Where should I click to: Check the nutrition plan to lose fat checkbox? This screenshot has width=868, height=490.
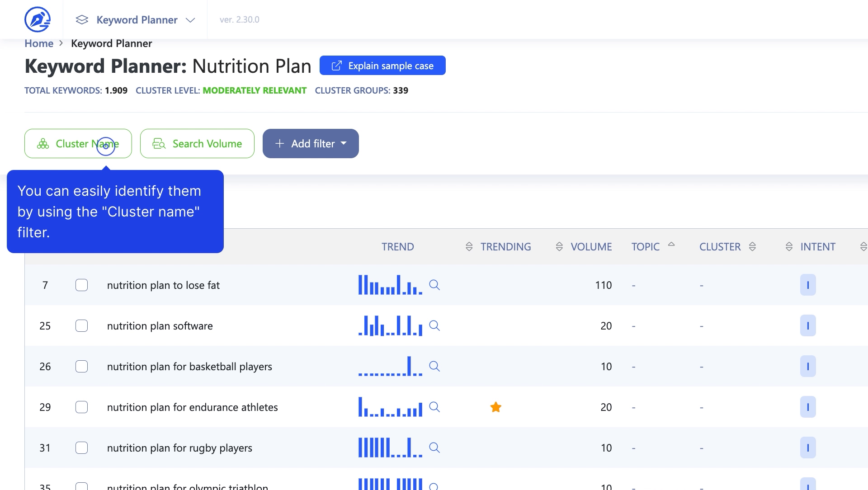(x=81, y=285)
